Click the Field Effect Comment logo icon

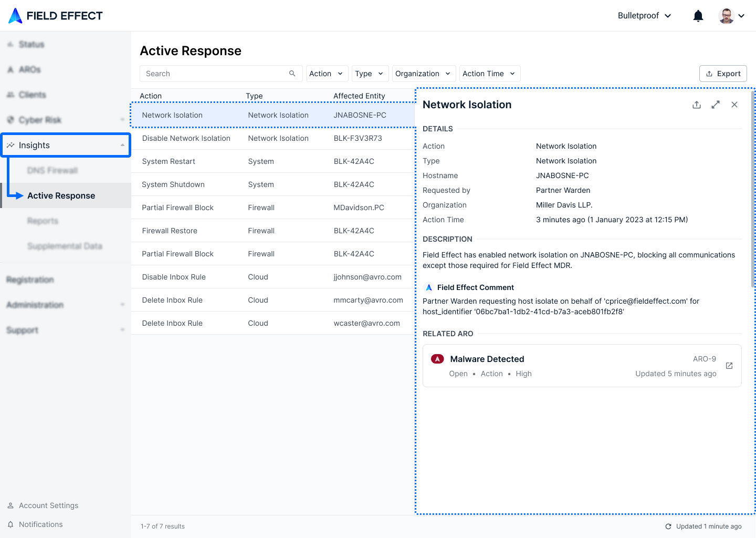pyautogui.click(x=429, y=287)
